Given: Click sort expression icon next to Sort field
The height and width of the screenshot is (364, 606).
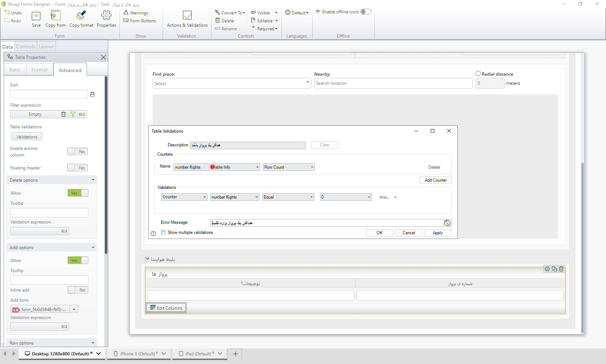Looking at the screenshot, I should (x=93, y=94).
